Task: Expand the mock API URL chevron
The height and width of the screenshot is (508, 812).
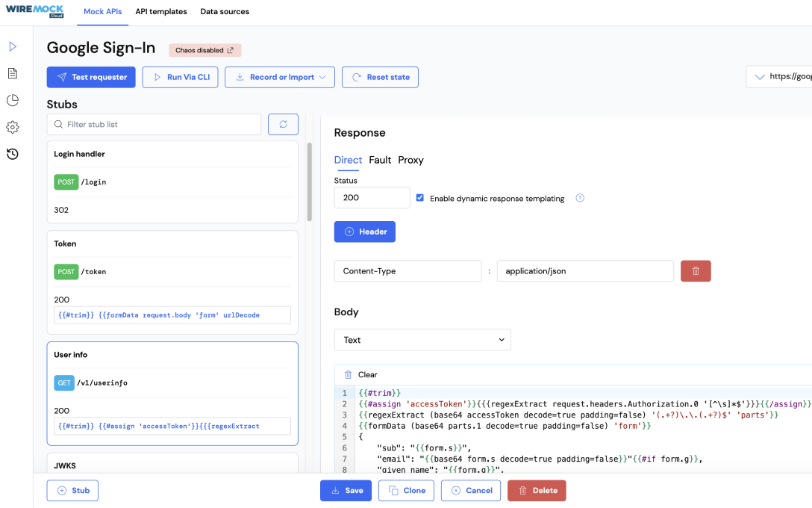Action: 760,77
